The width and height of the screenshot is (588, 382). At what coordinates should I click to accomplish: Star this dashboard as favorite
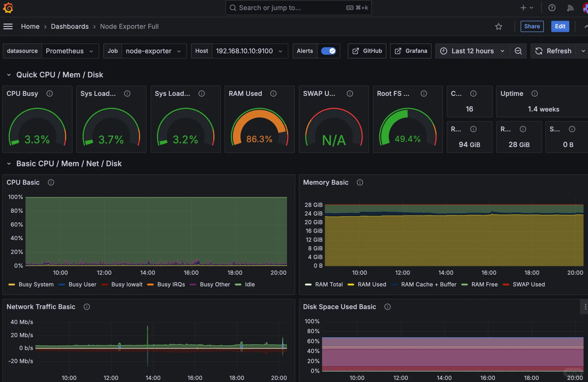coord(498,27)
